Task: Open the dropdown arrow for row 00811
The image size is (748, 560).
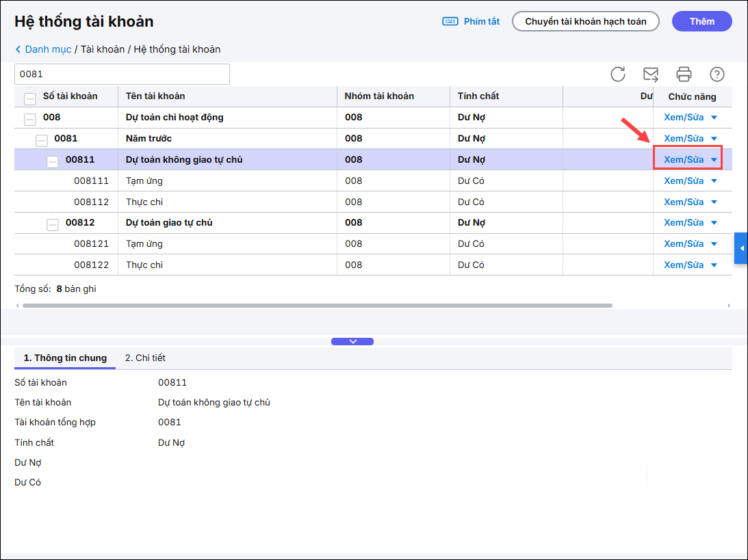Action: click(x=714, y=160)
